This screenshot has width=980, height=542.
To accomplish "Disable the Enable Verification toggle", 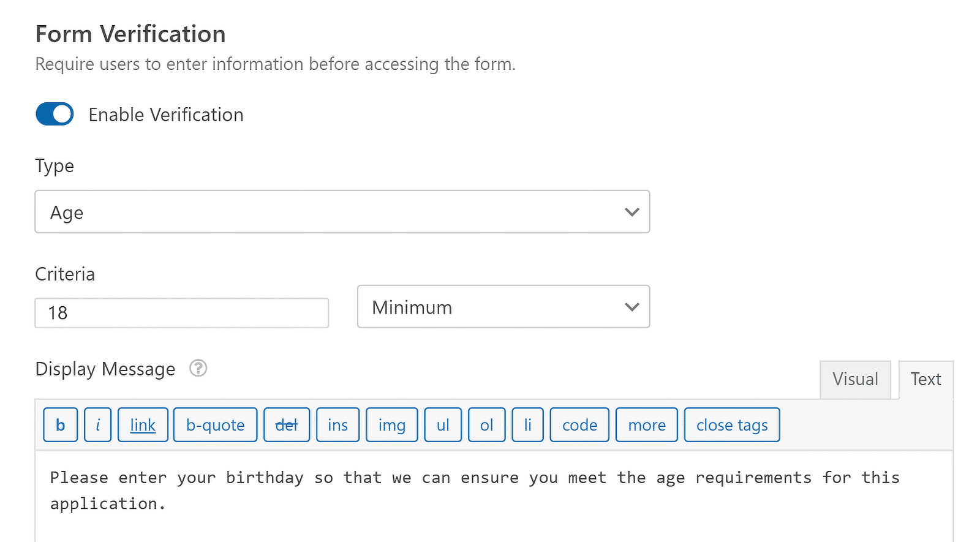I will pyautogui.click(x=54, y=114).
